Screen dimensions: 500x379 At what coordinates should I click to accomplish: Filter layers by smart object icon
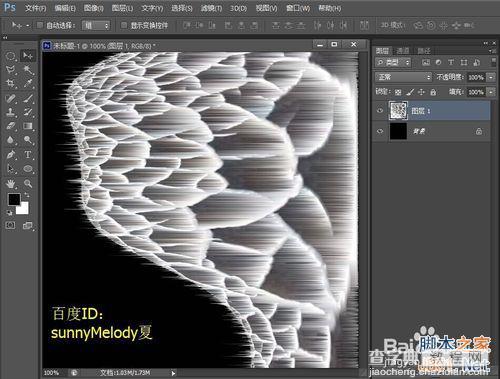477,62
